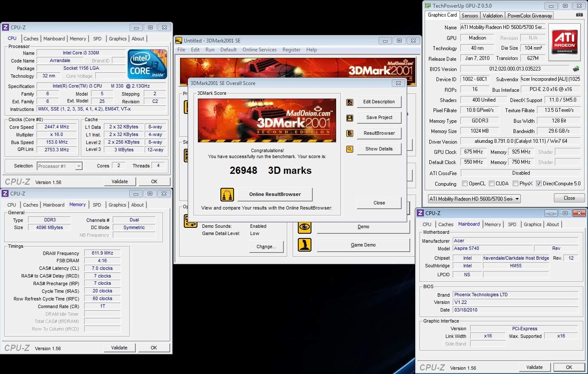The image size is (588, 374).
Task: Open the Help menu in 3DMark2001
Action: pos(311,50)
